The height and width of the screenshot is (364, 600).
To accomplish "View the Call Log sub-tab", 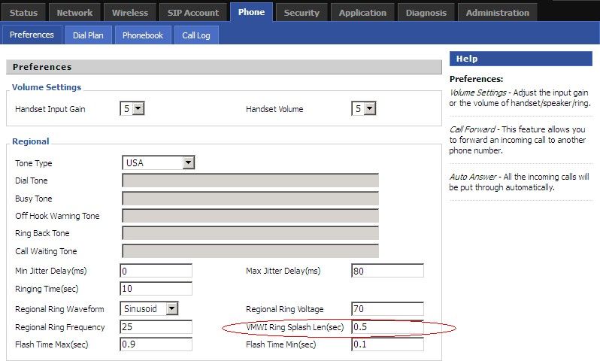I will coord(196,35).
